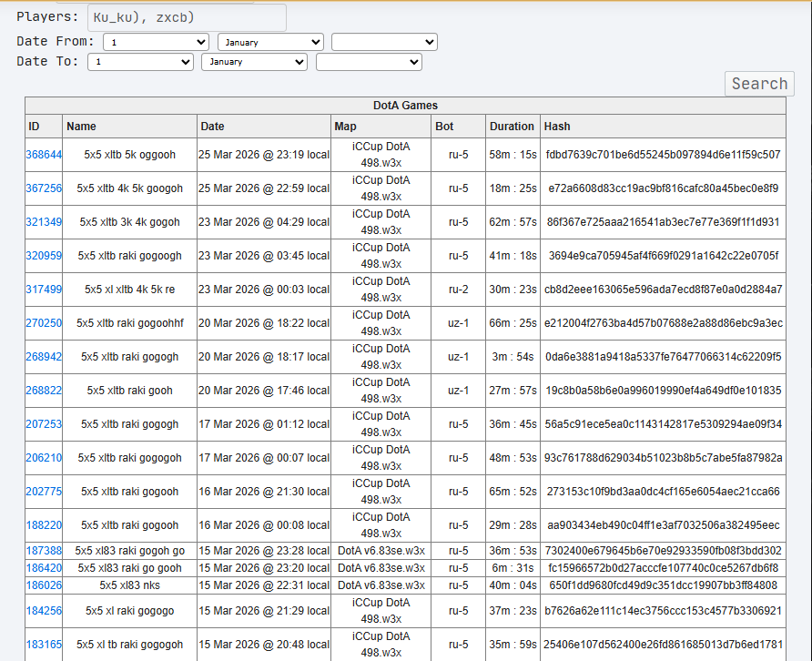Click the 'ru-2' bot cell
Viewport: 812px width, 661px height.
tap(458, 289)
